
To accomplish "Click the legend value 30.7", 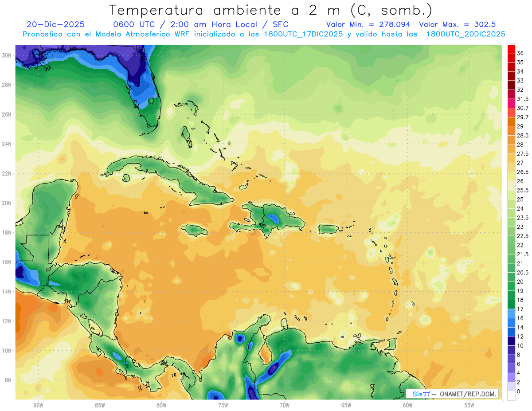I will (523, 108).
